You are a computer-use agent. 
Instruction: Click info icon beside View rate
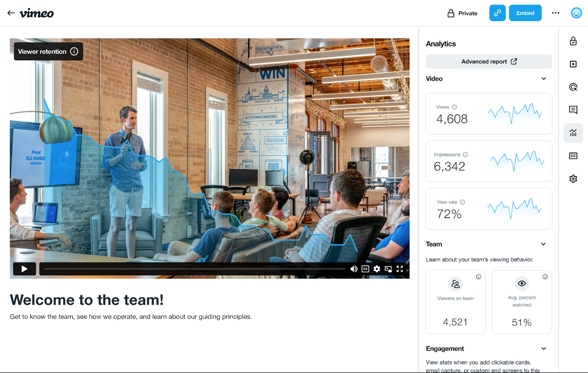pos(462,202)
